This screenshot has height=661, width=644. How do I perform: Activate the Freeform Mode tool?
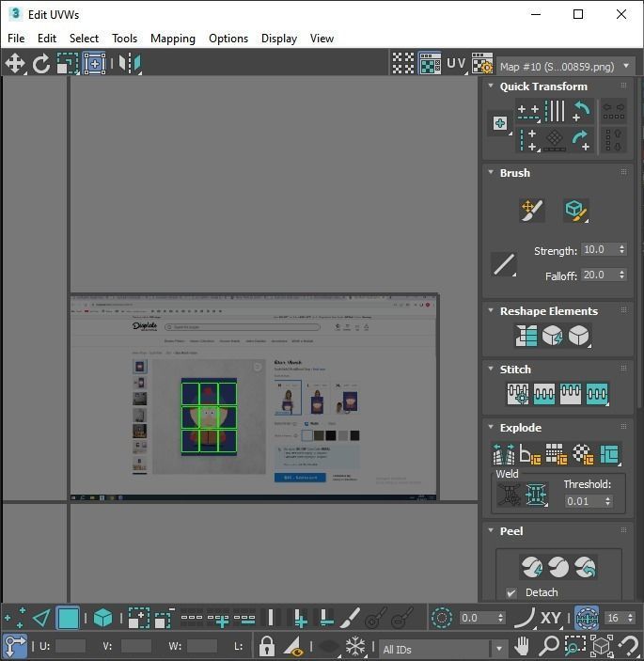click(x=94, y=64)
